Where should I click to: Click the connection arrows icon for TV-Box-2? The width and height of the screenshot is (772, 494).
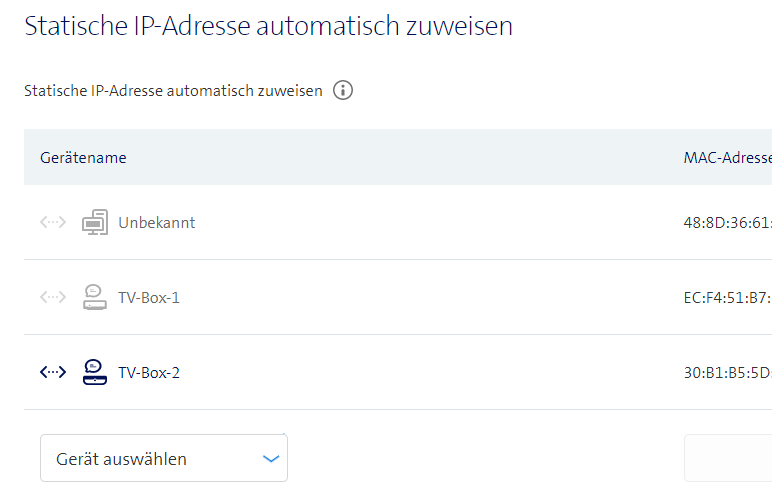(53, 372)
